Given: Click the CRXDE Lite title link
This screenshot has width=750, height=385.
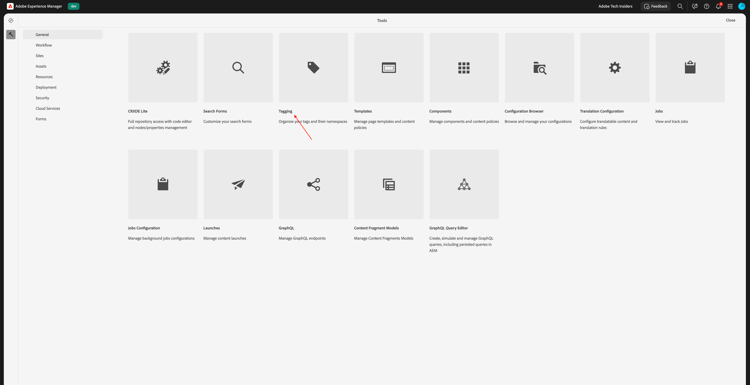Looking at the screenshot, I should (138, 111).
